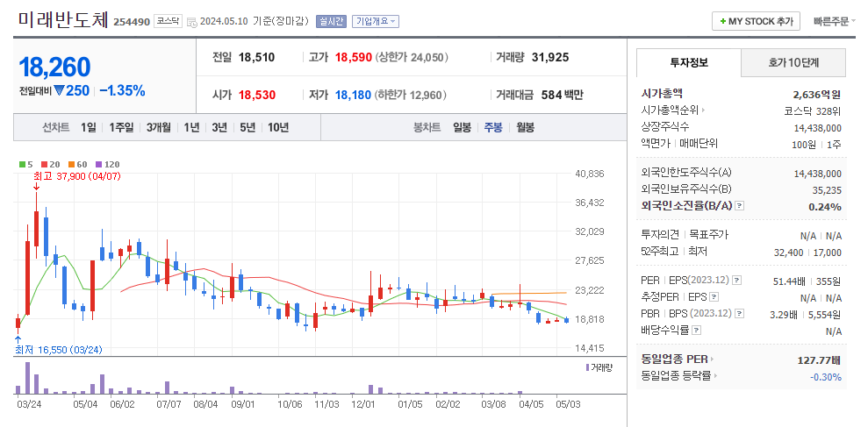Click the 코스닥 market badge
Screen dimensions: 868x427
coord(168,22)
